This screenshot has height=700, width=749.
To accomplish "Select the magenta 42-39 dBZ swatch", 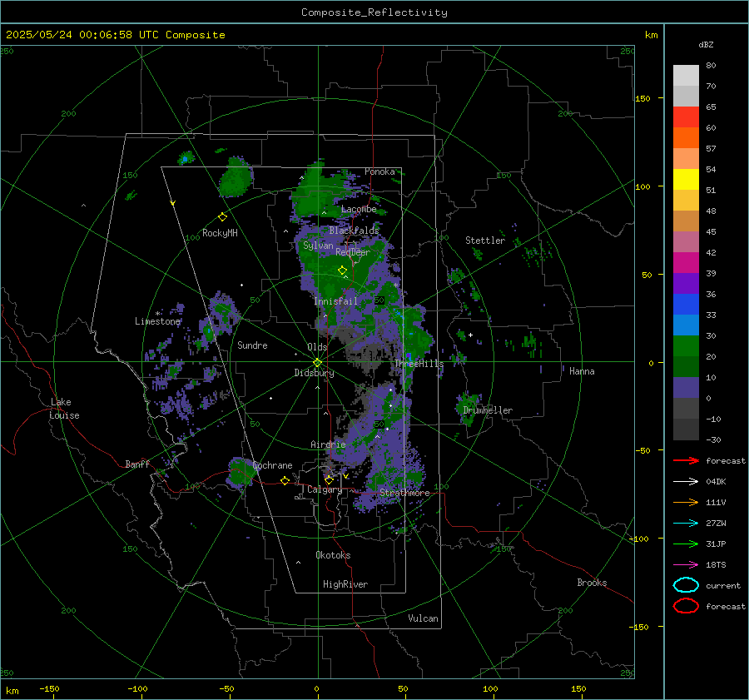I will [686, 263].
